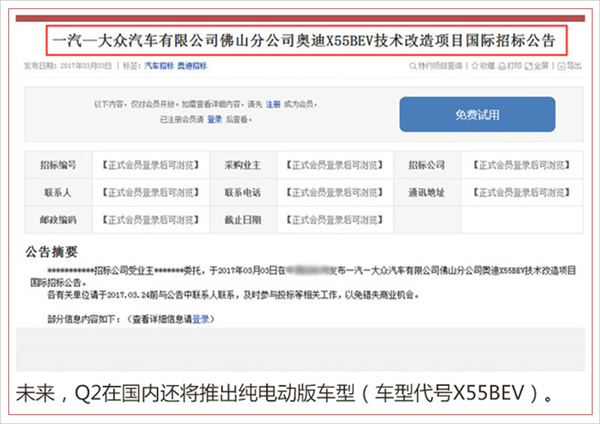Click 登录 link after 查看详细信息请
Image resolution: width=600 pixels, height=424 pixels.
(201, 319)
